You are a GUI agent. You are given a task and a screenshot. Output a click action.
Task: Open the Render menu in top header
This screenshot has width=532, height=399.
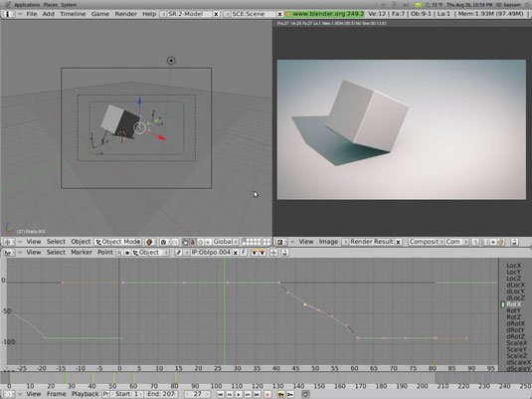coord(125,14)
